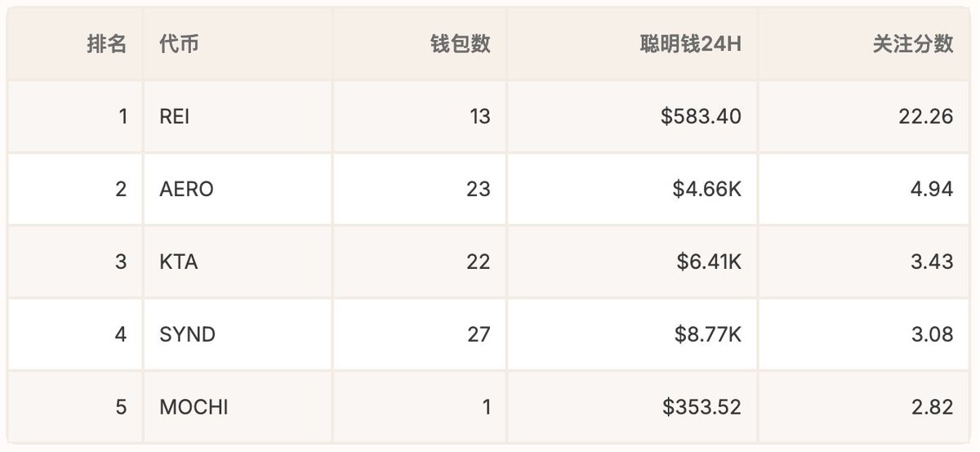Screen dimensions: 980x452
Task: Click the 钱包数 column header
Action: (461, 45)
